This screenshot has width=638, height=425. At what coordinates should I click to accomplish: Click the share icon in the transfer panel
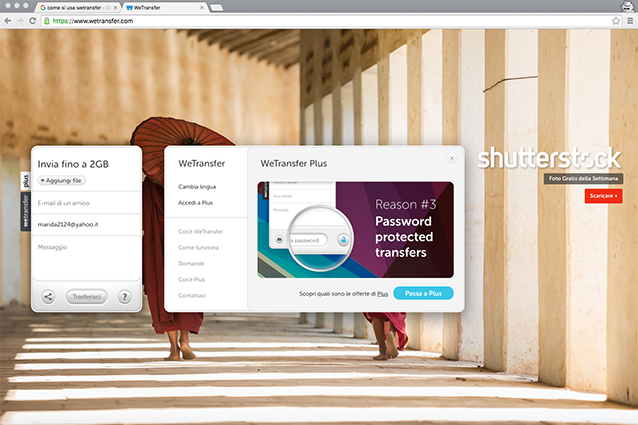(48, 296)
